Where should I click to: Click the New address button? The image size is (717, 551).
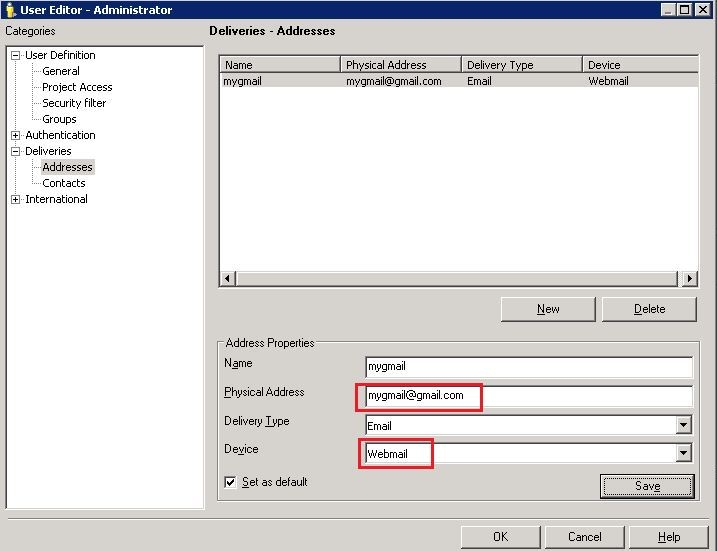click(x=548, y=309)
